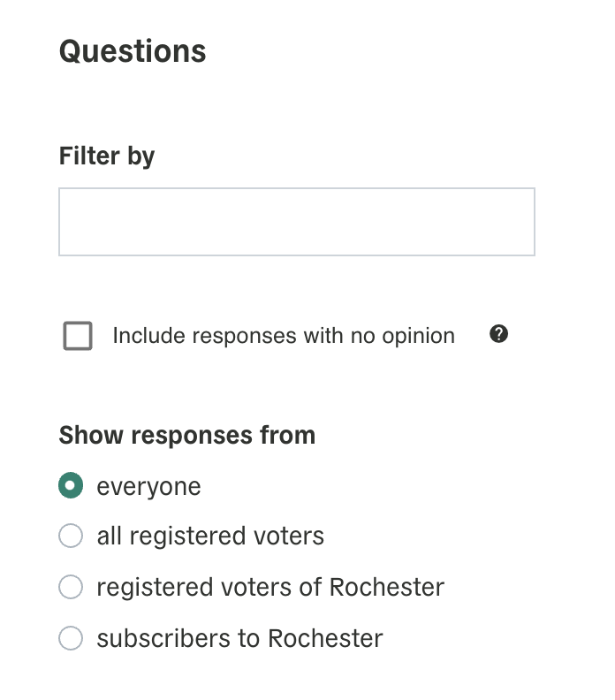Show responses from all registered voters
This screenshot has height=700, width=615.
(71, 536)
